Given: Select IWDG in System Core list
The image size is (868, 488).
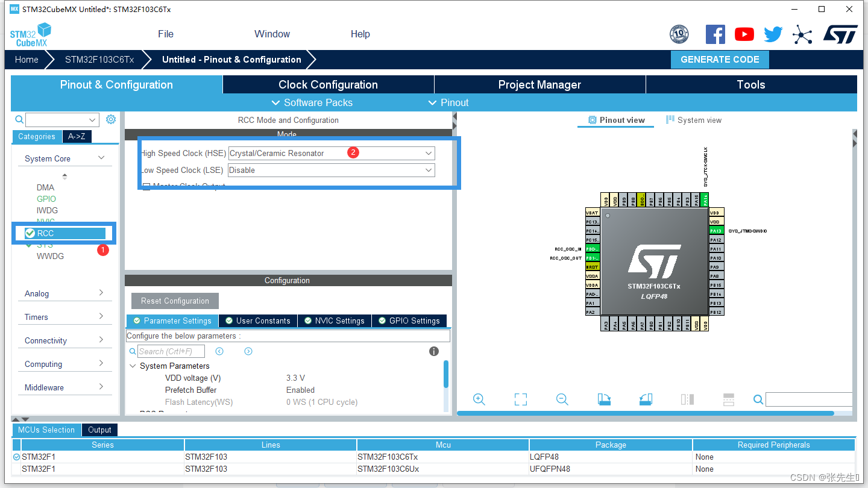Looking at the screenshot, I should tap(48, 210).
